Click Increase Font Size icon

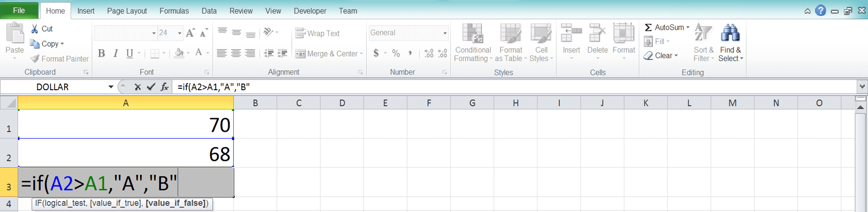tap(190, 32)
